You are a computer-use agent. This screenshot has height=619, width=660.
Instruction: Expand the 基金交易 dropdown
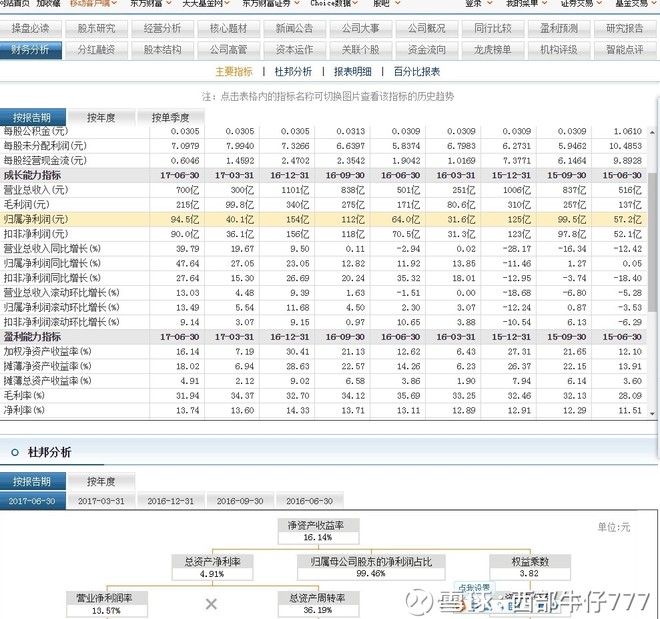point(636,3)
